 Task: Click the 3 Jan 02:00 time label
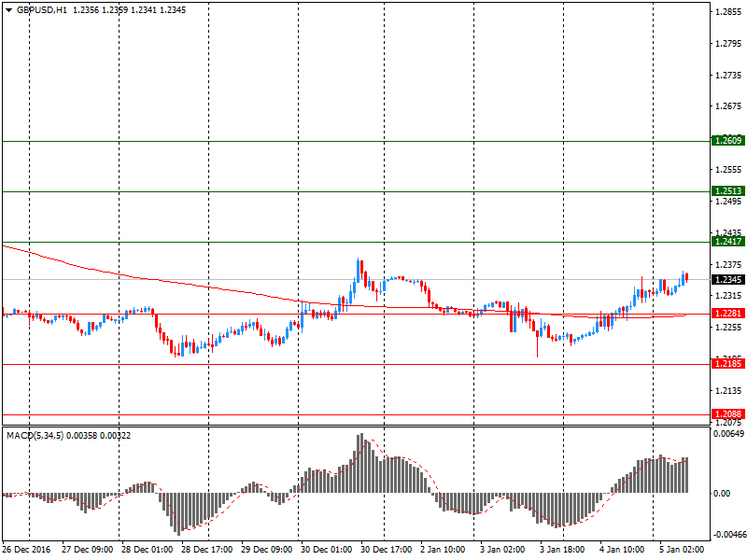502,550
